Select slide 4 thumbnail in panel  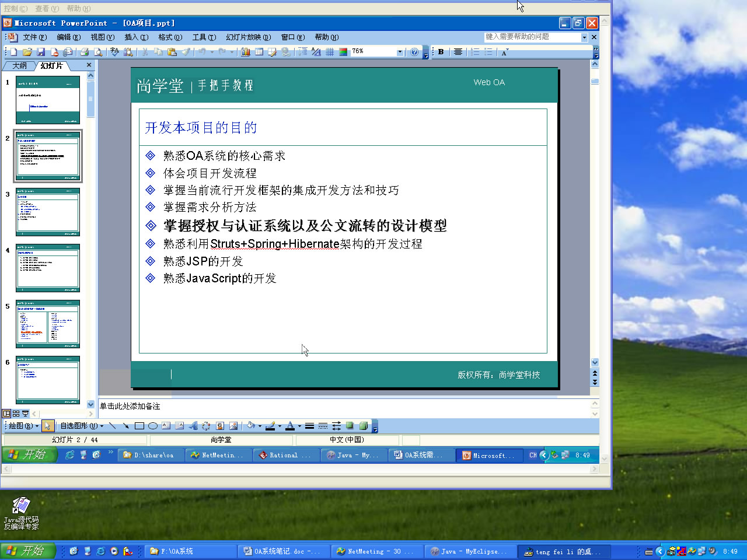(x=48, y=267)
